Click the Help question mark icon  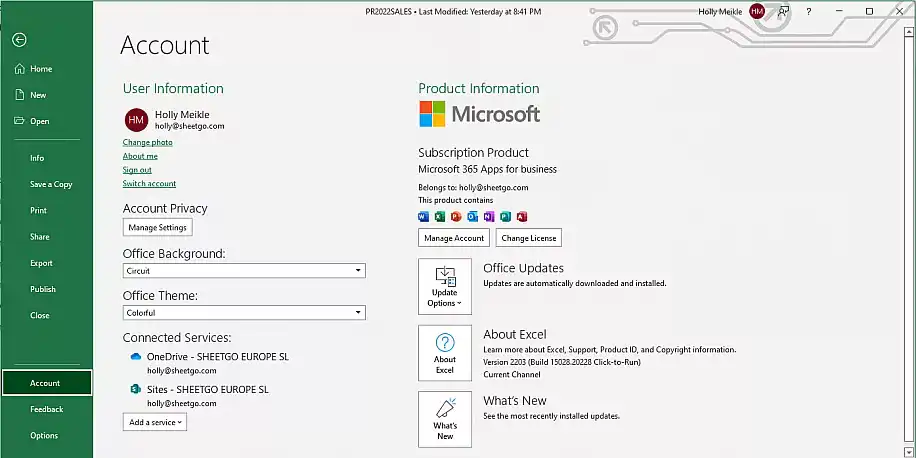[809, 11]
